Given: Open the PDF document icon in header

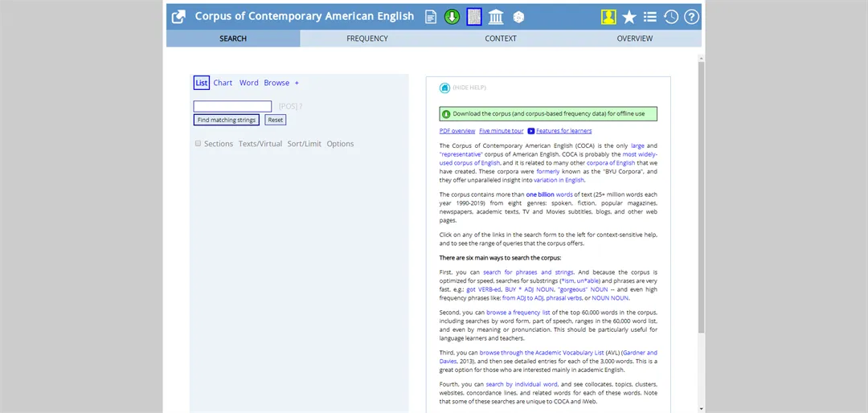Looking at the screenshot, I should pos(431,17).
